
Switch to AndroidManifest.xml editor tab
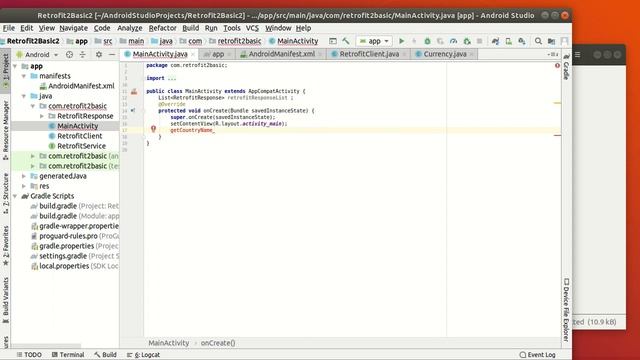coord(282,54)
